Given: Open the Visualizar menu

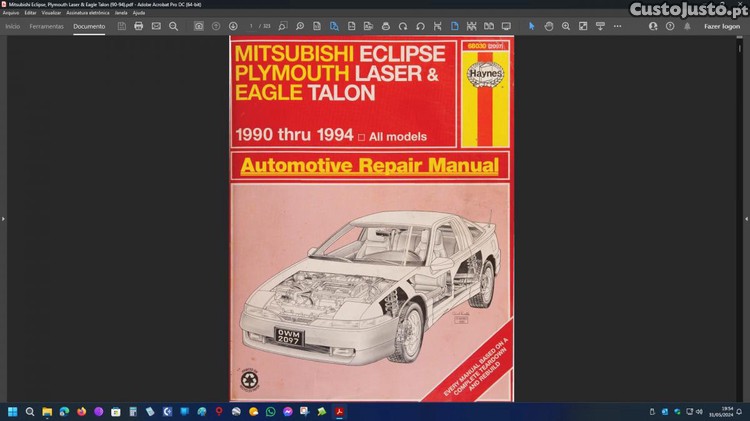Looking at the screenshot, I should pos(51,12).
